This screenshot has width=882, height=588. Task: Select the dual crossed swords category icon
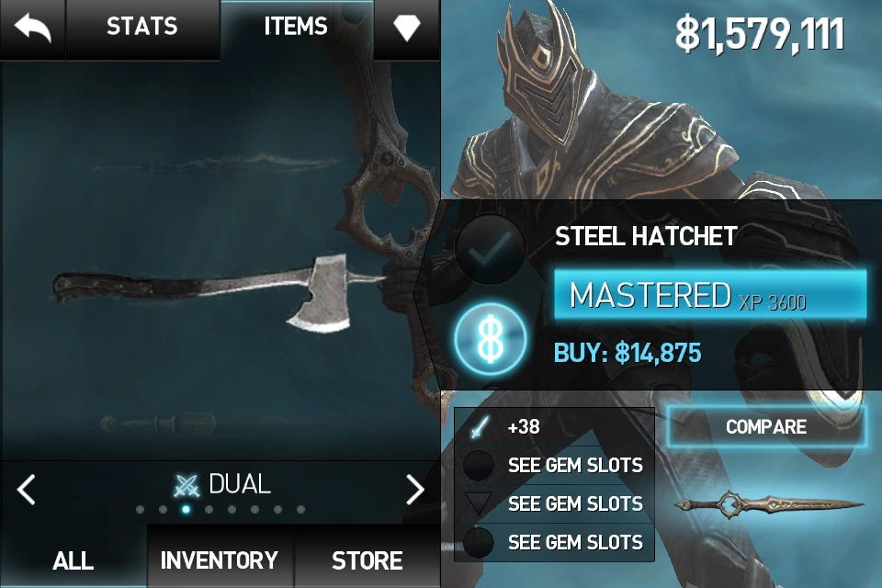pyautogui.click(x=187, y=485)
